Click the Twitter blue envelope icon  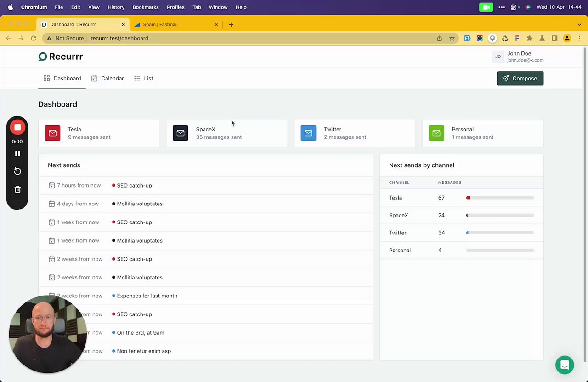click(x=308, y=133)
